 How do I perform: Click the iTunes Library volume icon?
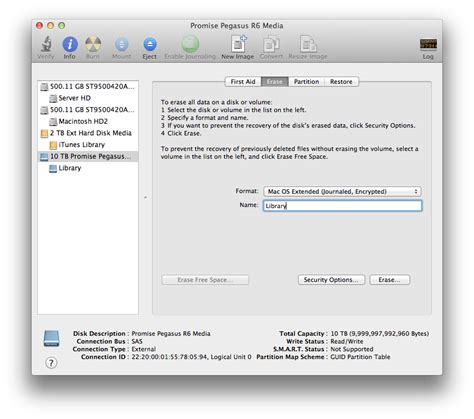coord(53,145)
